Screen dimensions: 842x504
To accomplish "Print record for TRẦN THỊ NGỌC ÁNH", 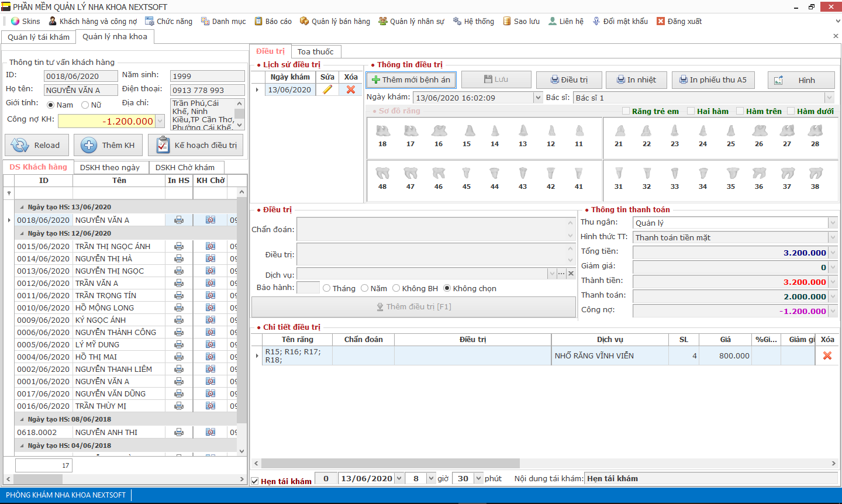I will [179, 246].
